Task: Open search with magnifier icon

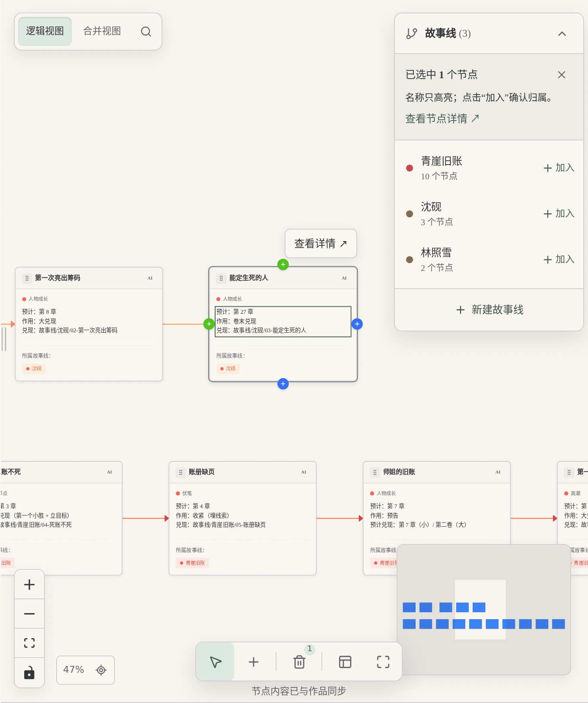Action: click(146, 32)
